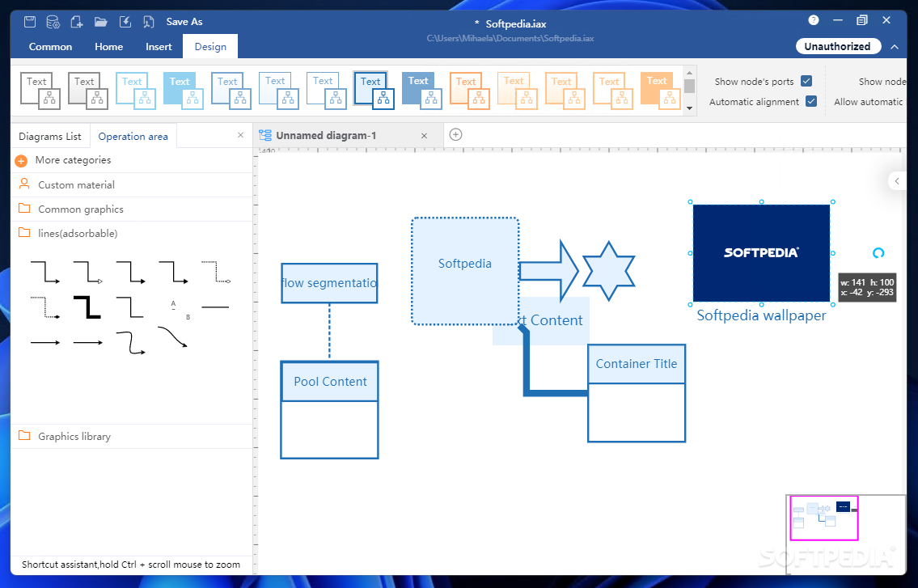Click the diagram icon on Unnamed diagram-1 tab
Screen dimensions: 918x588
(265, 135)
